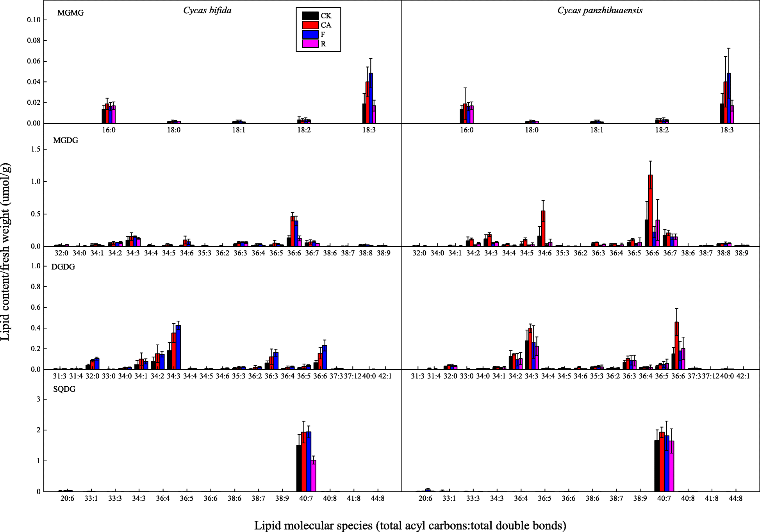The height and width of the screenshot is (532, 760).
Task: Select the CA legend label text
Action: (326, 25)
